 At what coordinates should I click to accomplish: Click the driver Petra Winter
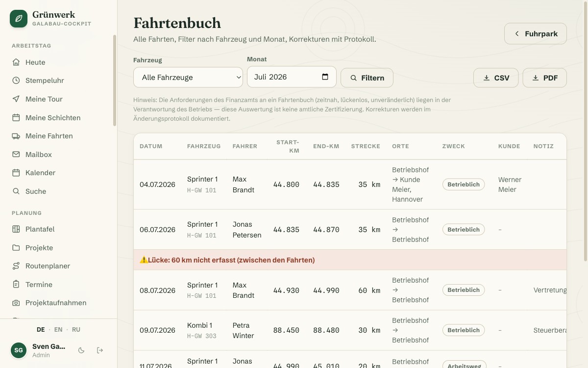pos(243,330)
